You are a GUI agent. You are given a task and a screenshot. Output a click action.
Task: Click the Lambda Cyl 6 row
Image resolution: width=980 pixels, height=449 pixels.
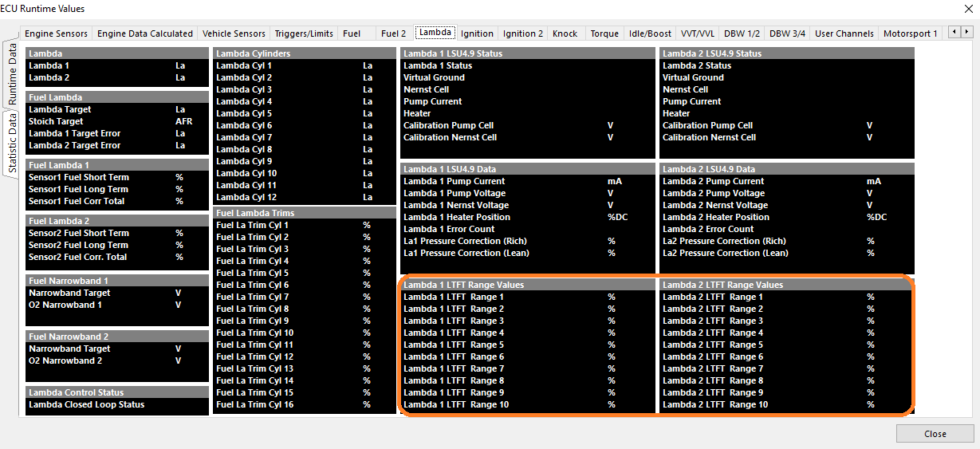tap(305, 125)
